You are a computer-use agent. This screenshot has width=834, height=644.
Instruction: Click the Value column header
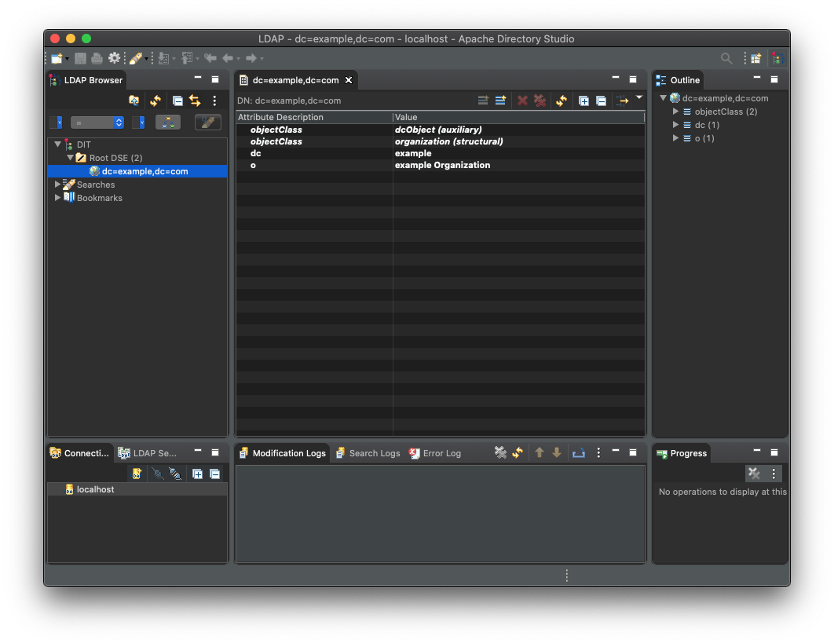point(518,117)
